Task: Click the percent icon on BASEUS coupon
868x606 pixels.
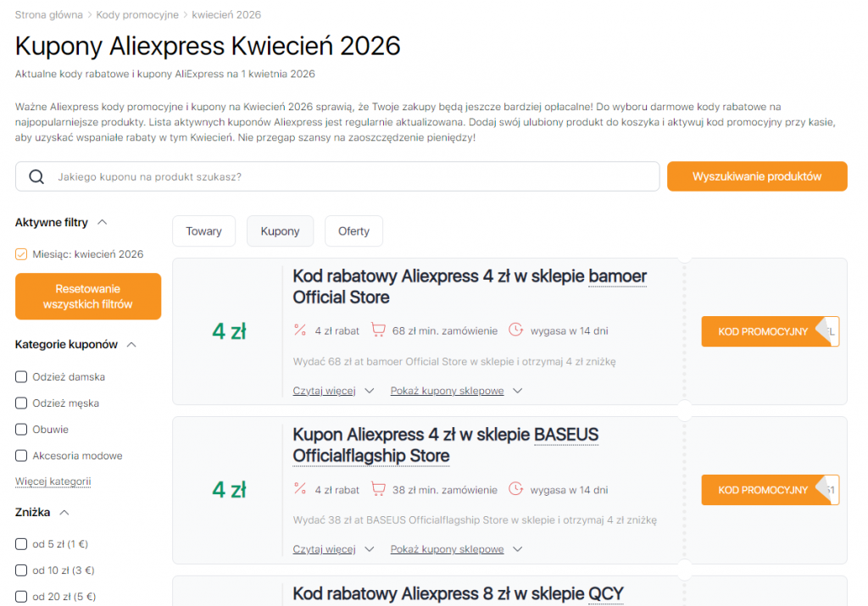Action: coord(299,489)
